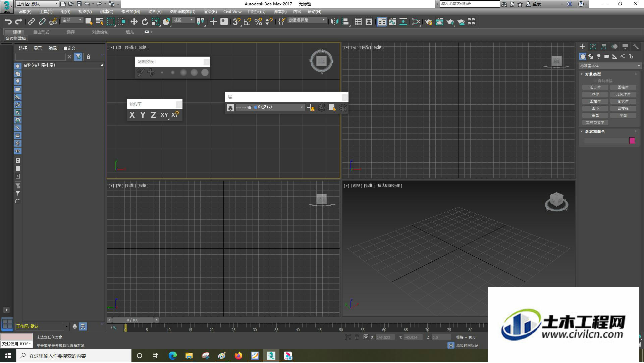
Task: Select the Shapes category icon
Action: click(591, 57)
